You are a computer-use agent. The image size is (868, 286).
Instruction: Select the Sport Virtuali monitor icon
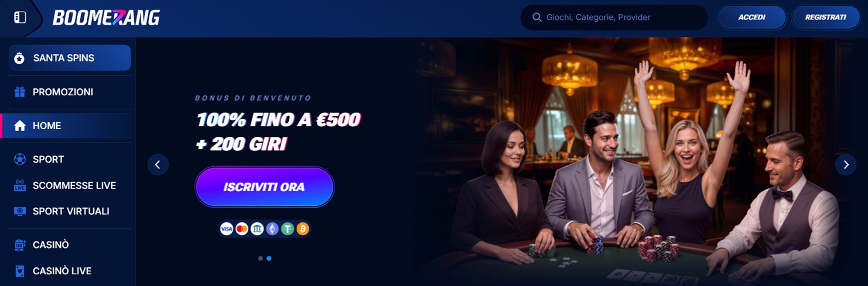pos(20,211)
